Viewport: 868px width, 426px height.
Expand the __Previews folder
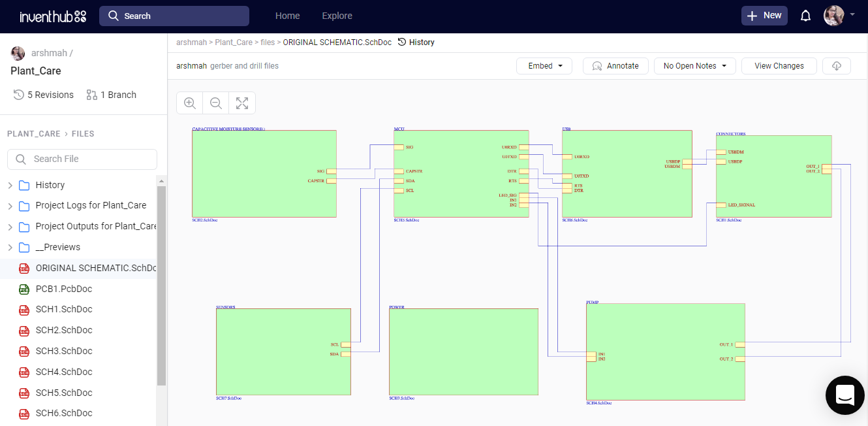pos(10,248)
